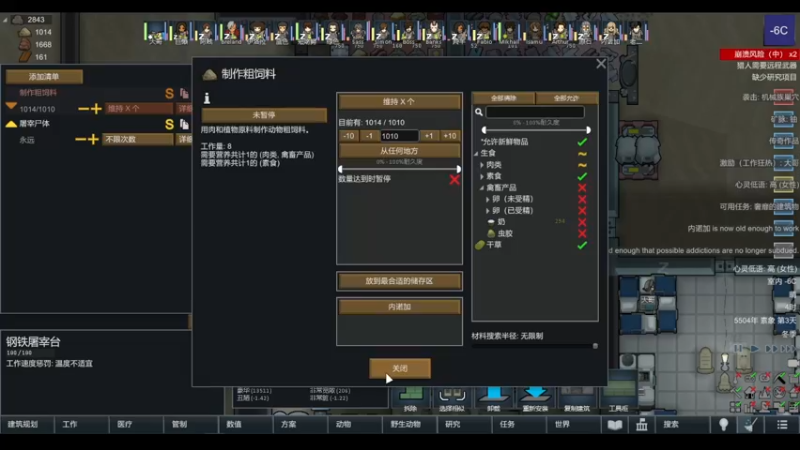
Task: Click the 关闭 close button
Action: pos(400,368)
